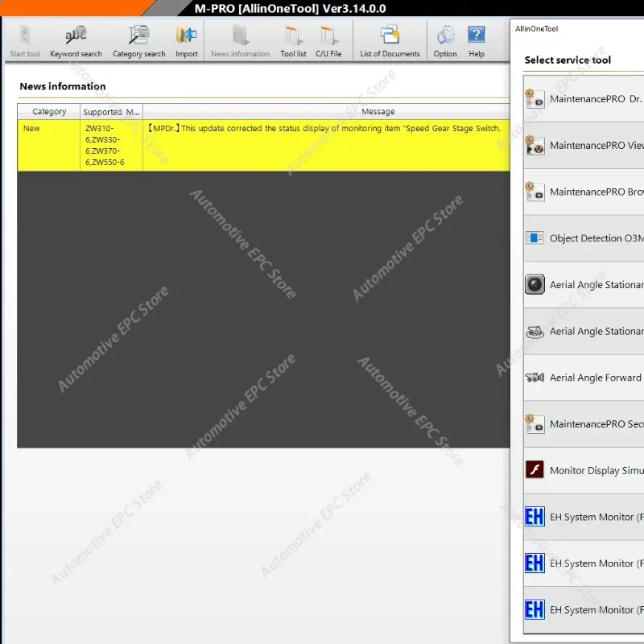Open the Tool list
This screenshot has height=644, width=644.
pyautogui.click(x=292, y=40)
